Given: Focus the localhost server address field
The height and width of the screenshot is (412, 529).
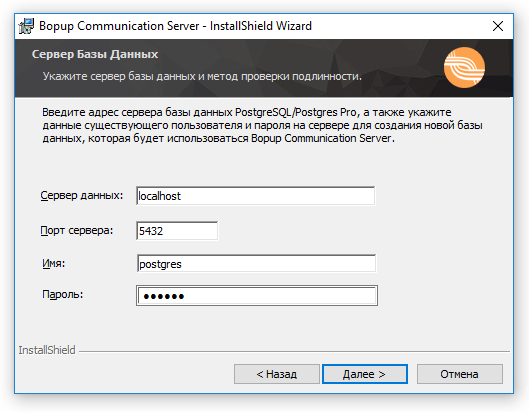Looking at the screenshot, I should pos(255,196).
